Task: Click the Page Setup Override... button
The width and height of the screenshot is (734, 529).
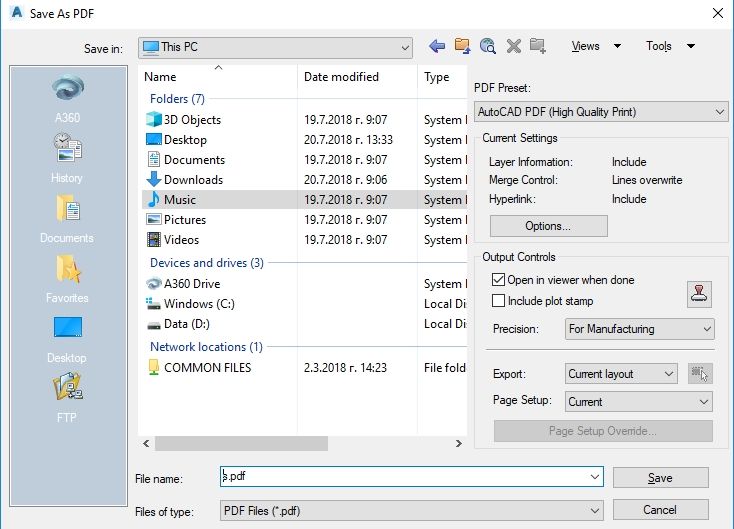Action: pyautogui.click(x=603, y=431)
